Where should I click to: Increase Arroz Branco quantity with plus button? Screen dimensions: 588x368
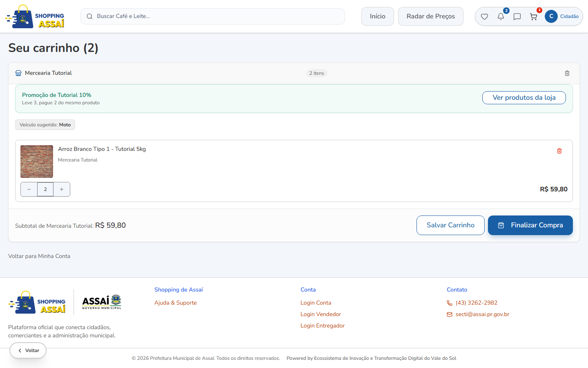point(62,189)
